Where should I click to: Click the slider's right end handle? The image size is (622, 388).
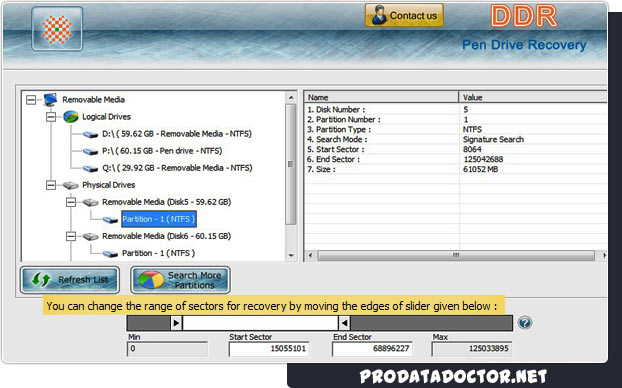point(344,323)
